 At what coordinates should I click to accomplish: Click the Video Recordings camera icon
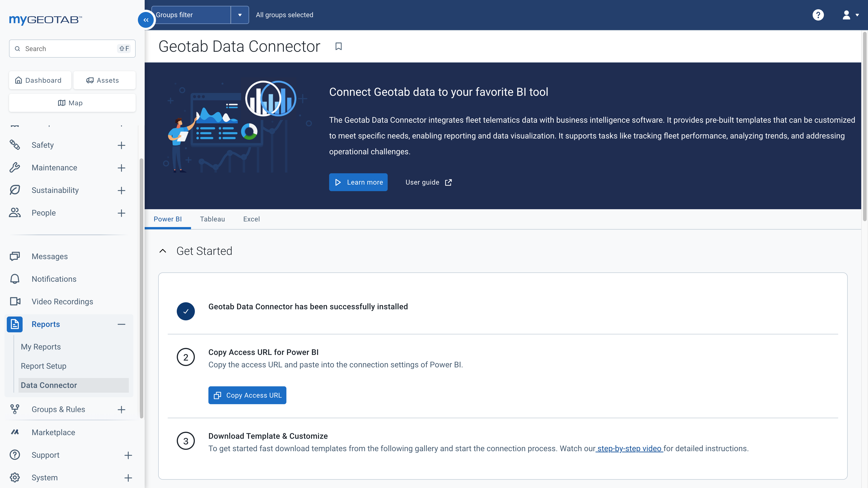pyautogui.click(x=15, y=301)
